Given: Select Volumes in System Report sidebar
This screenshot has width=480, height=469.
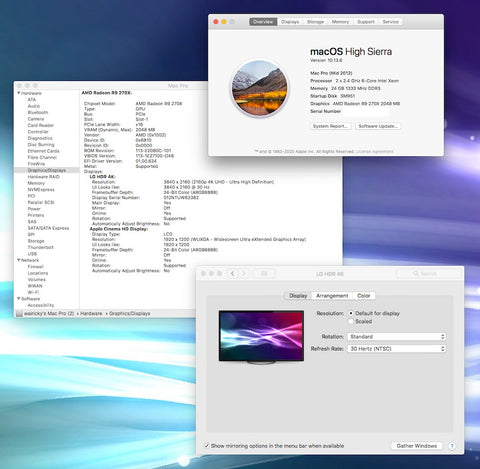Looking at the screenshot, I should [x=37, y=279].
